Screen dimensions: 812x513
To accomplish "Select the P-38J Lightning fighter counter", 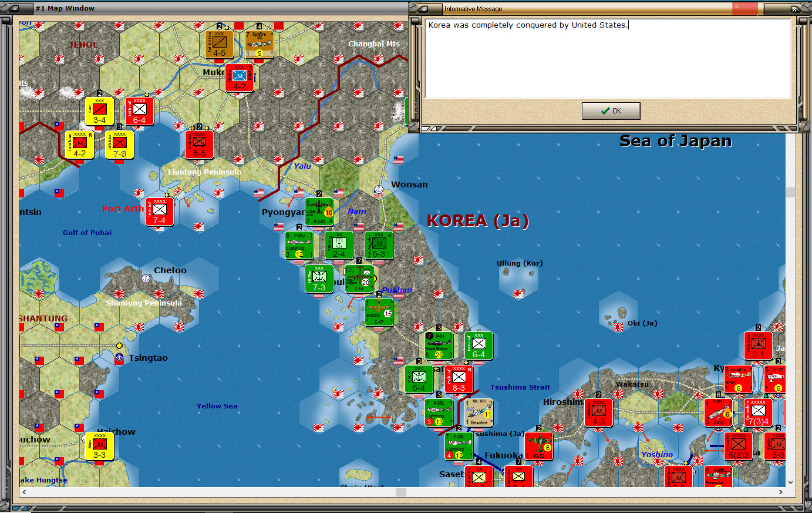I will 299,245.
